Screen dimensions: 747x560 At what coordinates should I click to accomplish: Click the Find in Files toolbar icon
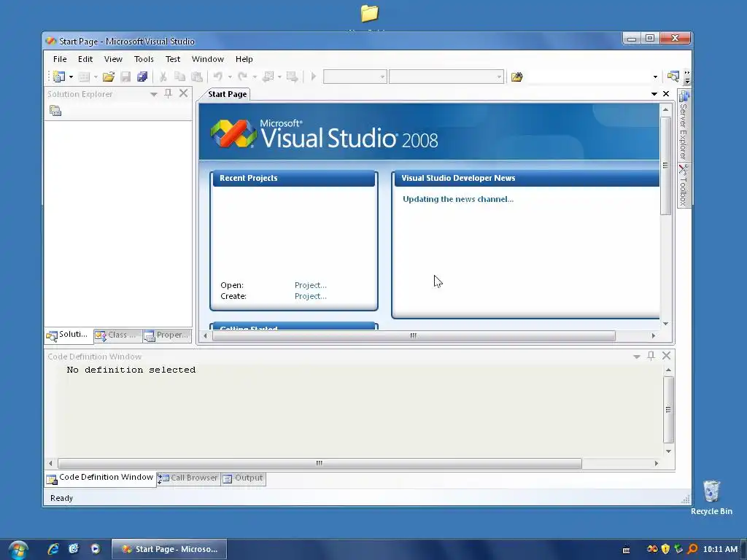click(x=517, y=76)
